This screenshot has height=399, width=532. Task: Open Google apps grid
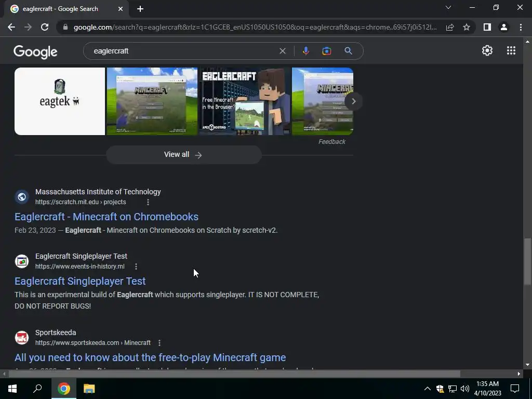(511, 50)
